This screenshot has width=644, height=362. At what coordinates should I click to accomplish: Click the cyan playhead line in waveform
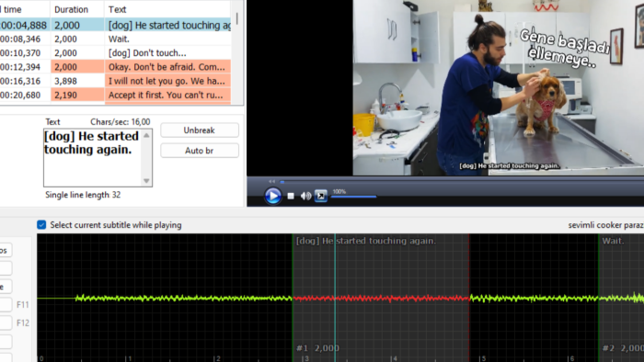335,298
